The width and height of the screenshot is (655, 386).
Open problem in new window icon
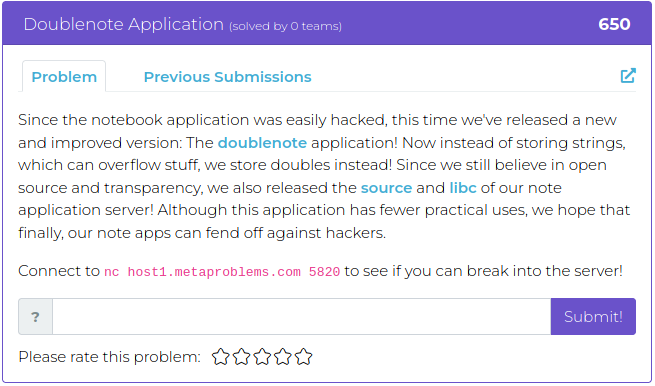(x=628, y=76)
